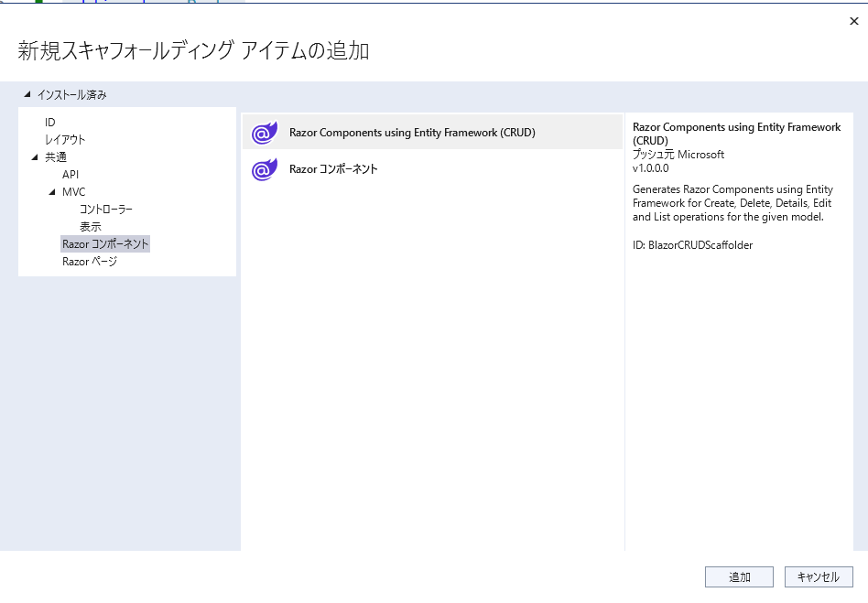Select レイアウト in the category tree
This screenshot has height=603, width=868.
(65, 139)
